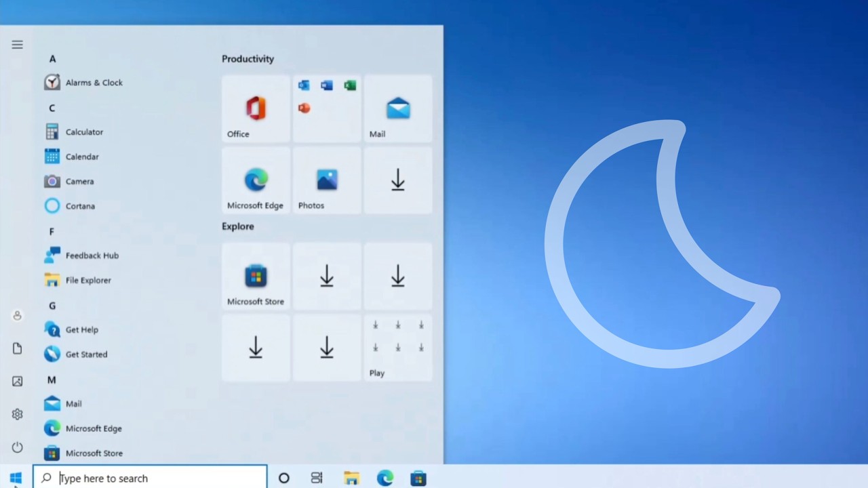Screen dimensions: 868x488
Task: Click the letter F section header
Action: [52, 232]
